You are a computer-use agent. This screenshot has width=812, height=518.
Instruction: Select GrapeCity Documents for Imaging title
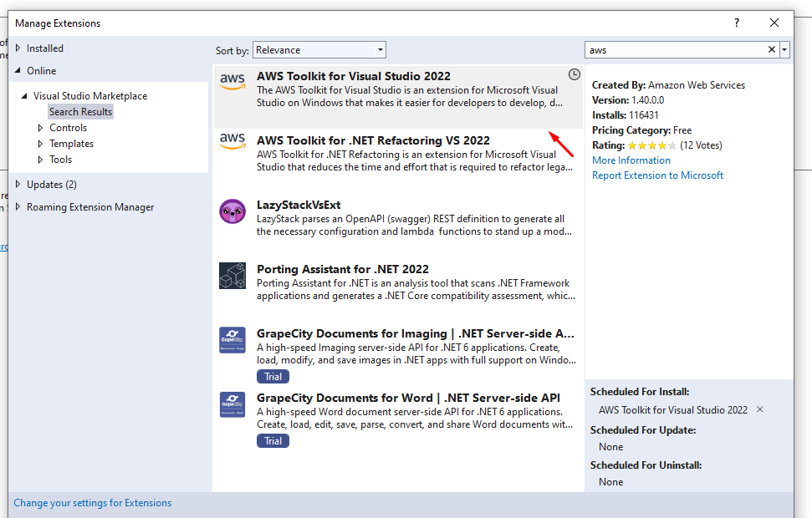(x=416, y=334)
